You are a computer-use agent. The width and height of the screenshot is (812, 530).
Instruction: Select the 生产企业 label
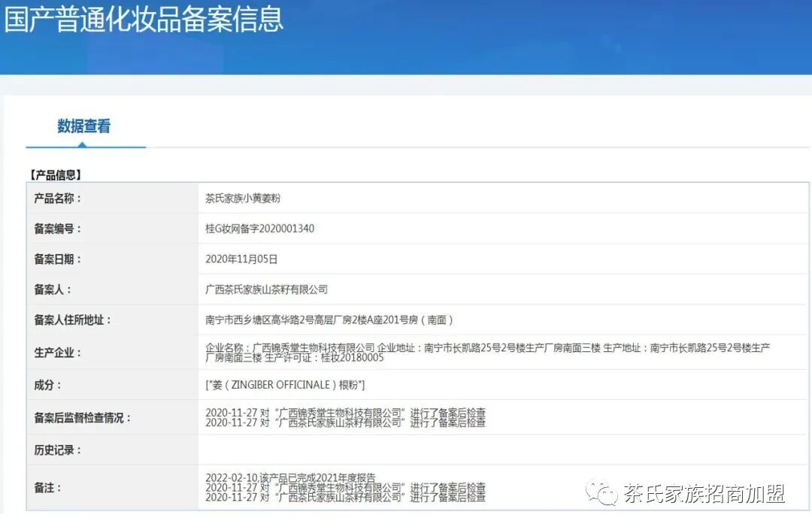pyautogui.click(x=57, y=353)
